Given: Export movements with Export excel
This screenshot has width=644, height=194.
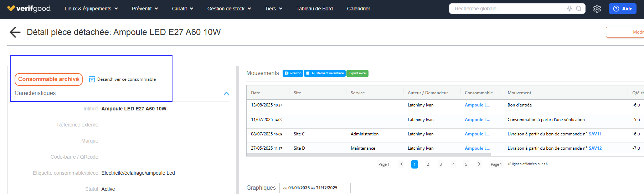Looking at the screenshot, I should pyautogui.click(x=357, y=73).
